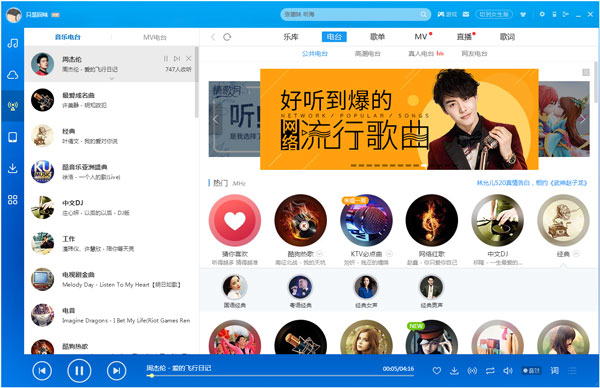Select the 真人电台 sub-tab

[421, 54]
